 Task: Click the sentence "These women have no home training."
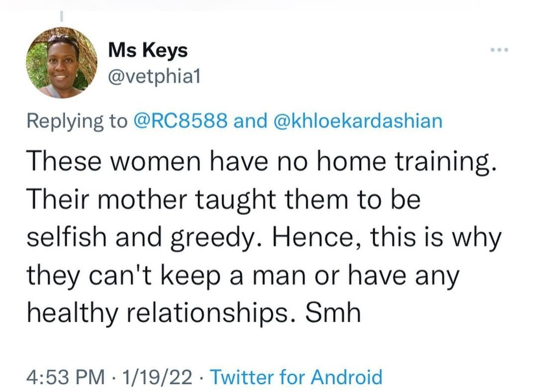[261, 161]
